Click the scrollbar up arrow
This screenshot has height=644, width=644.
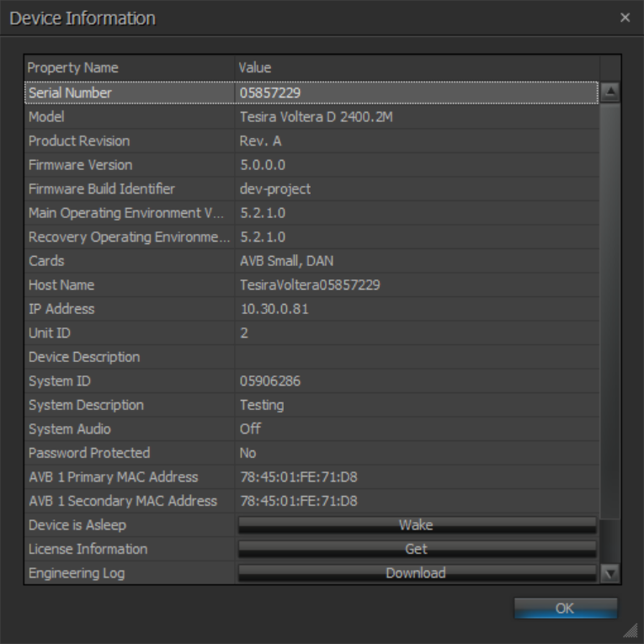(610, 92)
